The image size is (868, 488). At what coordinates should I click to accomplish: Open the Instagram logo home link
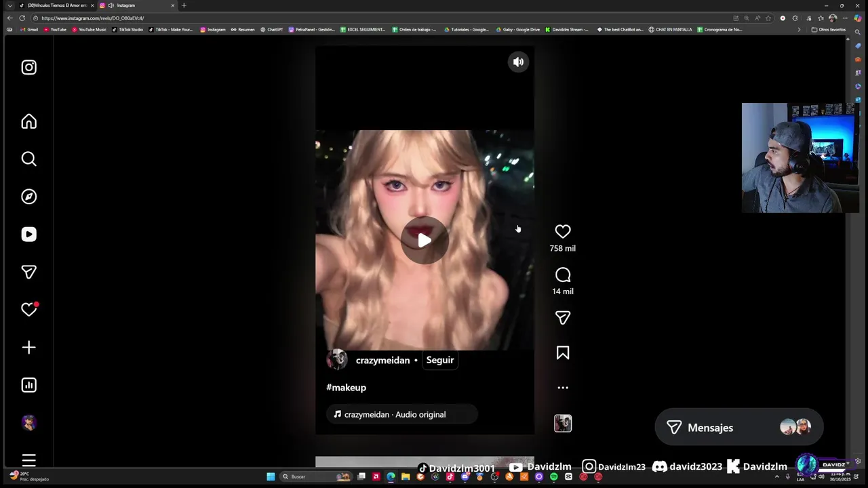28,67
